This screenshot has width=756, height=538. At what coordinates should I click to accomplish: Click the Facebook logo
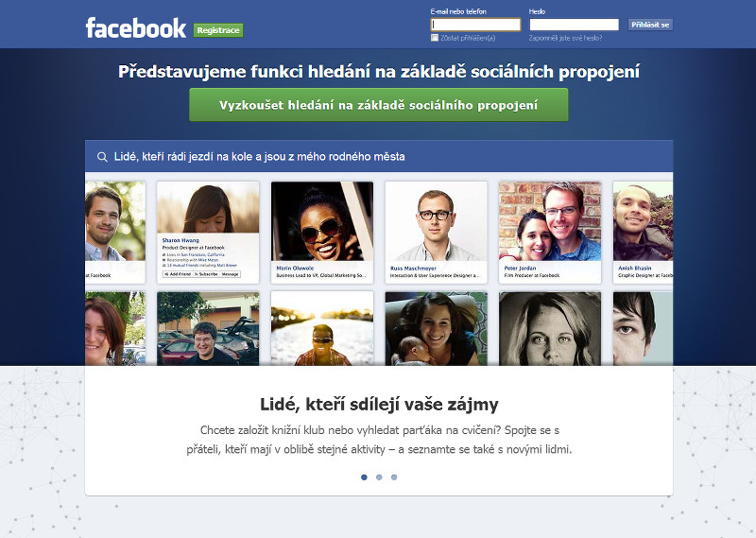[x=135, y=28]
